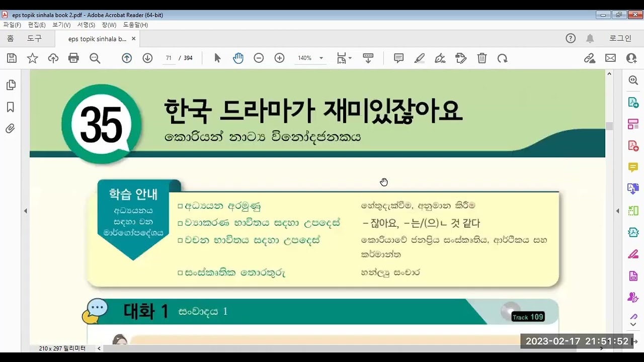Open the 서명(S) menu
Screen dimensions: 644x362
click(86, 25)
